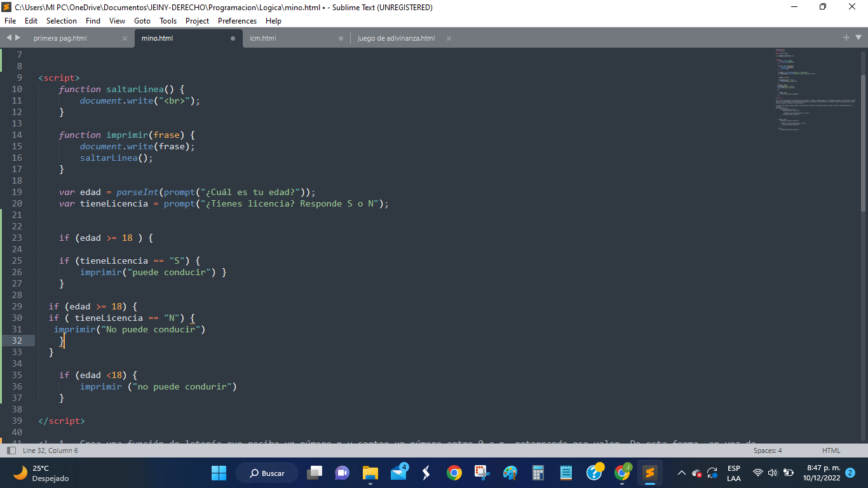Click unsaved dot on icm.html tab
868x488 pixels.
(x=341, y=38)
